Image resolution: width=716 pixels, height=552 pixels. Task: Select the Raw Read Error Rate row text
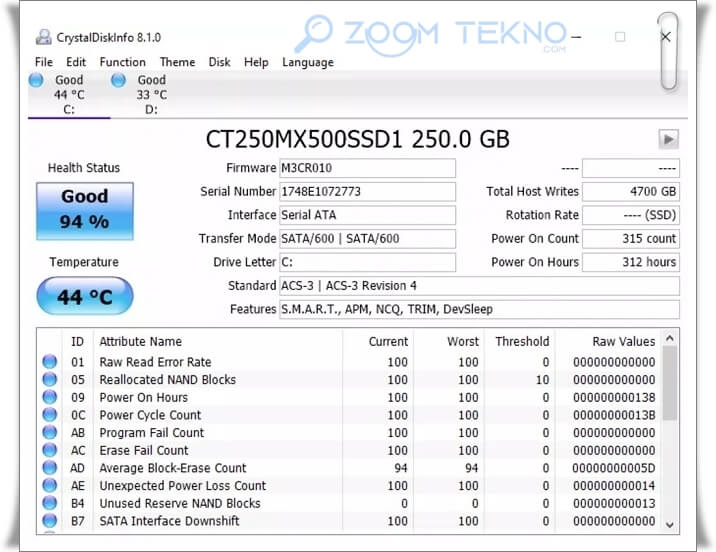point(155,362)
